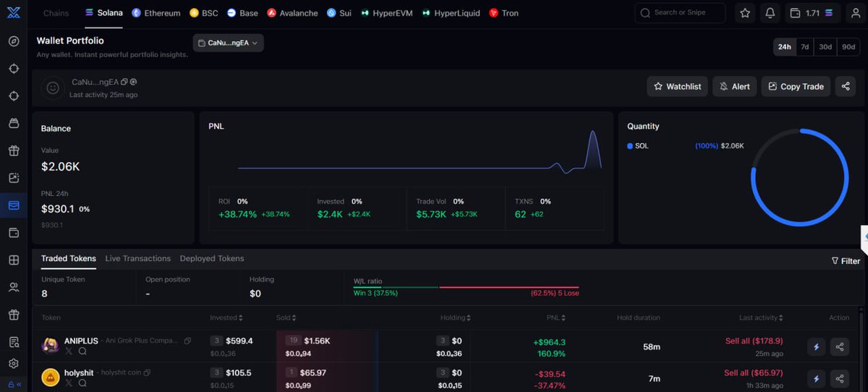
Task: Sort table by PNL column
Action: click(x=556, y=318)
